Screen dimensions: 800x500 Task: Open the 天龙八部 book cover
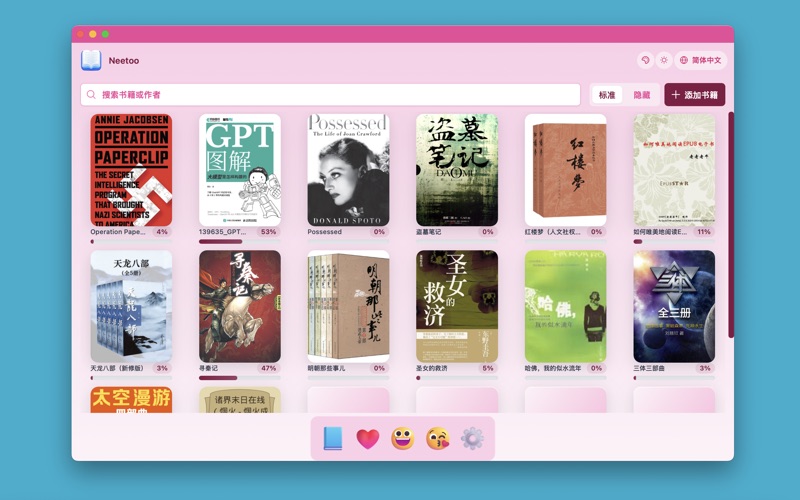point(131,306)
